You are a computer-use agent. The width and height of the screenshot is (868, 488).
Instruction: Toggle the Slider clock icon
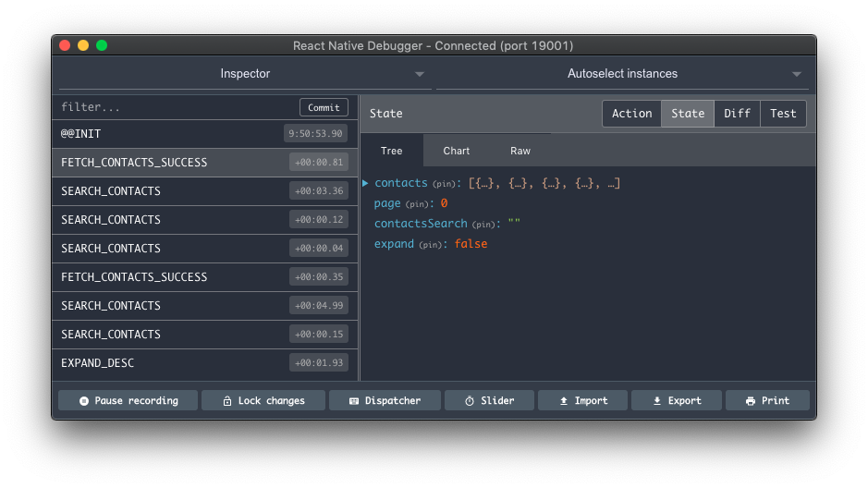point(470,401)
